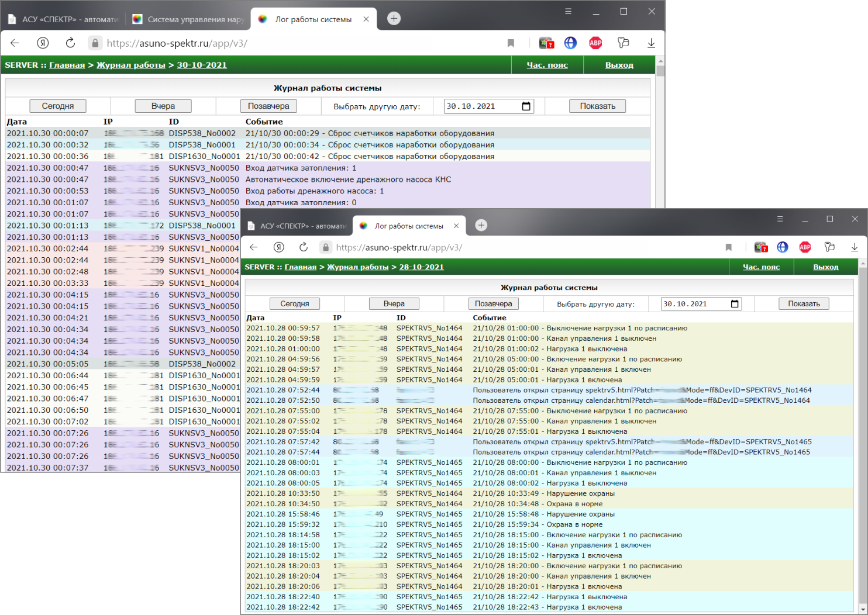Open Yandex home icon in rear window
Viewport: 868px width, 615px height.
coord(43,43)
